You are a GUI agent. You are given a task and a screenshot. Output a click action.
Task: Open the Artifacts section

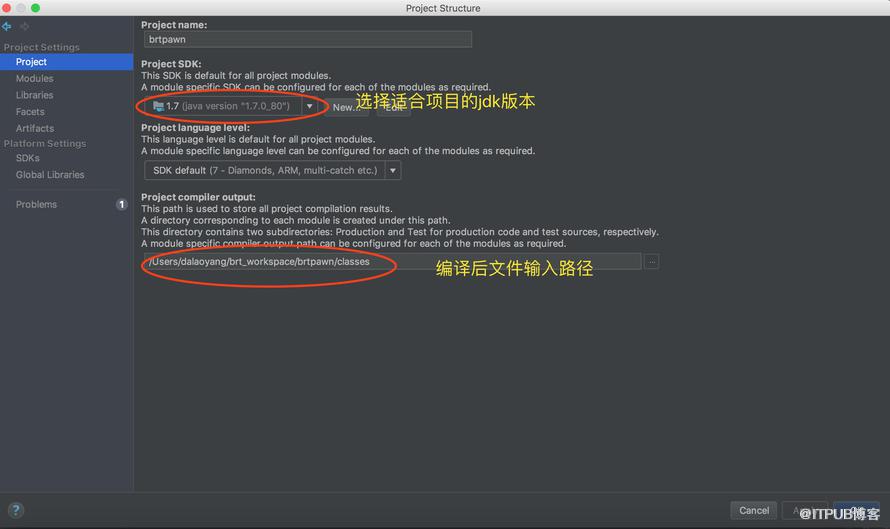click(35, 128)
